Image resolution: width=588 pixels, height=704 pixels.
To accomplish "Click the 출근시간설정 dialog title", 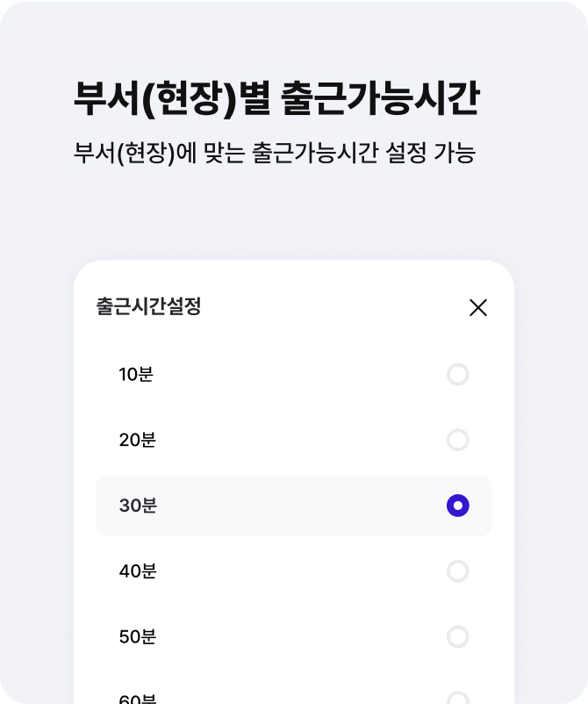I will [148, 306].
